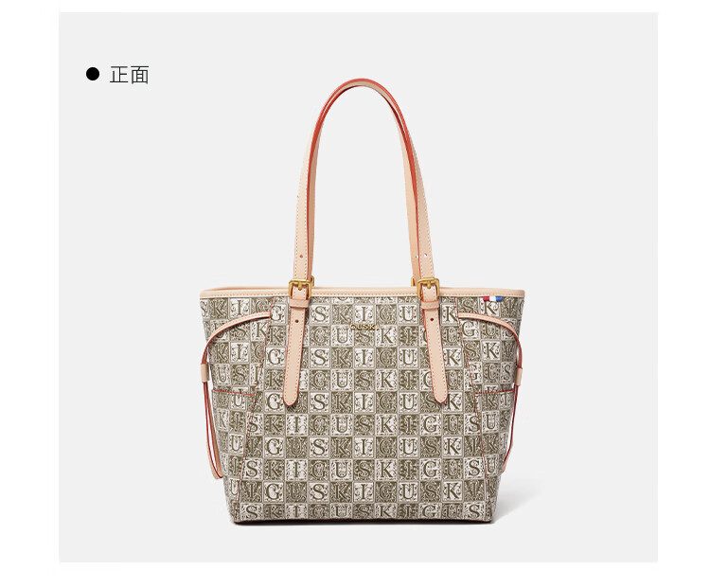
Task: Click the bottom edge of the tote bag
Action: [x=363, y=521]
